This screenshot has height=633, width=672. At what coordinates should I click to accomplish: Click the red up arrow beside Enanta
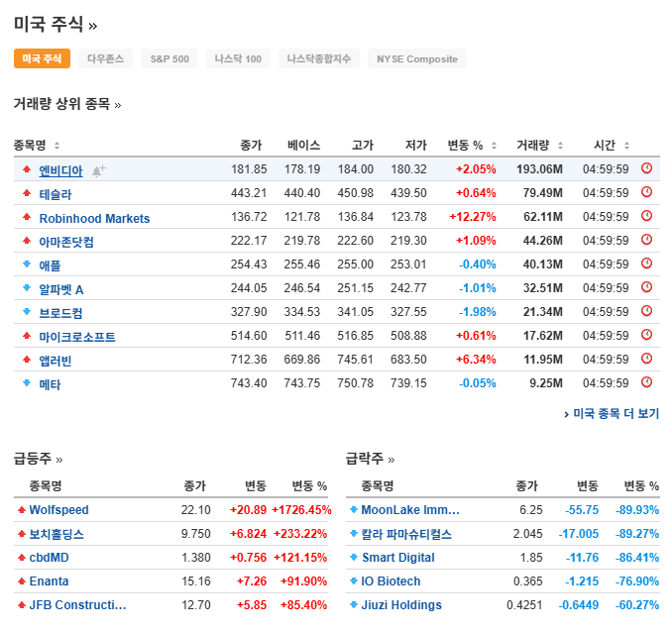click(22, 581)
